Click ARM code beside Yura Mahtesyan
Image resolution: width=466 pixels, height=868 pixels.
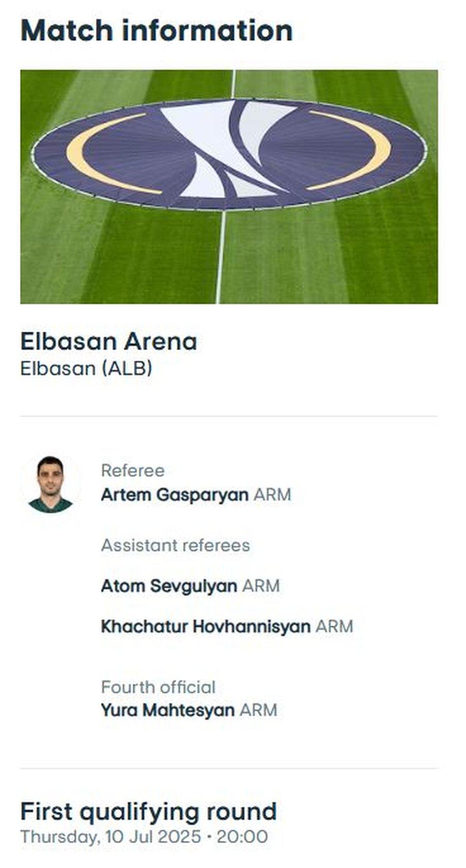pos(258,710)
